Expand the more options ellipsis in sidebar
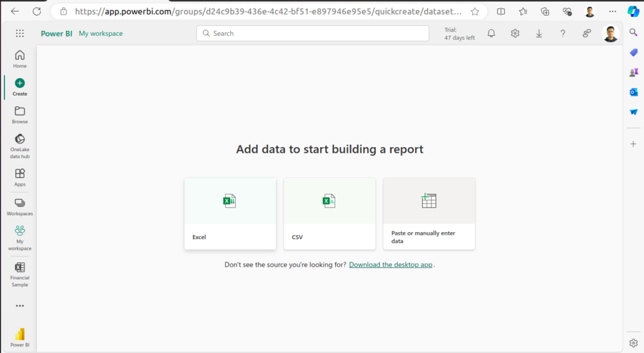Viewport: 644px width, 353px height. coord(20,306)
